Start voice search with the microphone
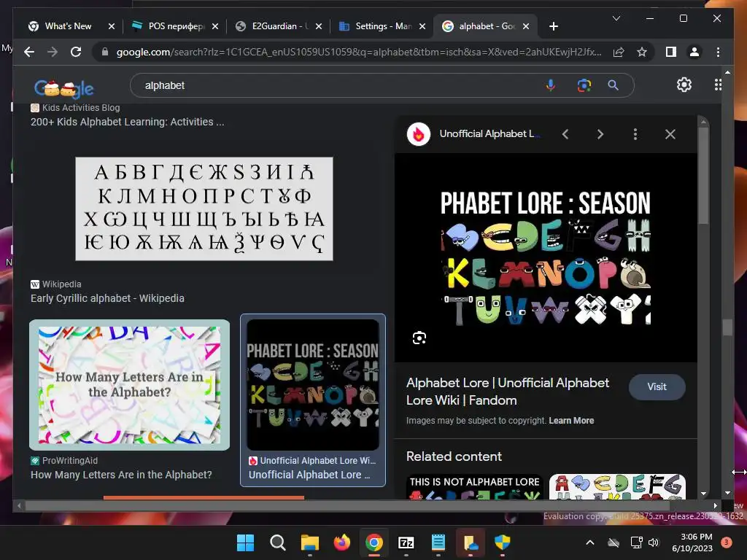This screenshot has height=560, width=747. point(550,85)
